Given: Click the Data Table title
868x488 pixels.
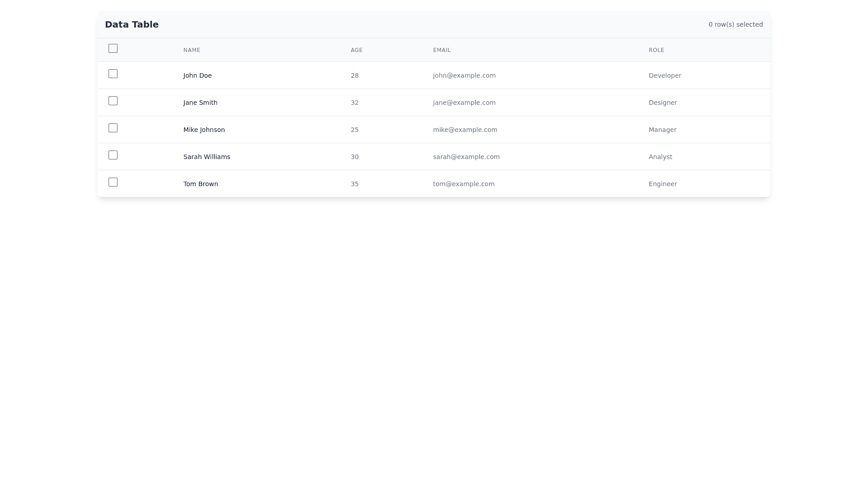Looking at the screenshot, I should pos(132,24).
